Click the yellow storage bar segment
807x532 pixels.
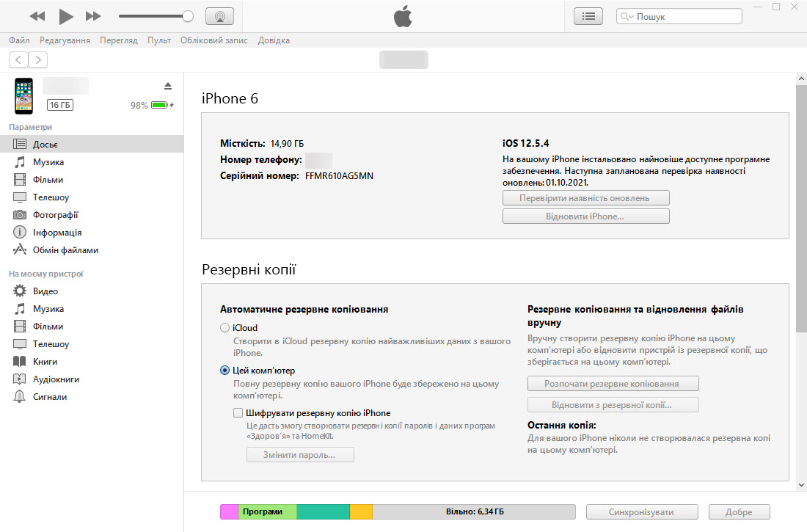[x=361, y=512]
